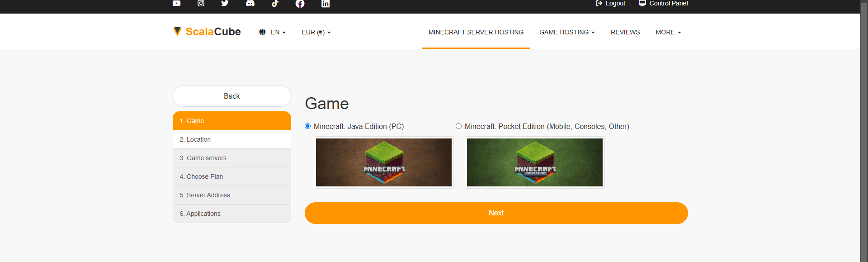
Task: Select Minecraft: Pocket Edition radio button
Action: (459, 126)
